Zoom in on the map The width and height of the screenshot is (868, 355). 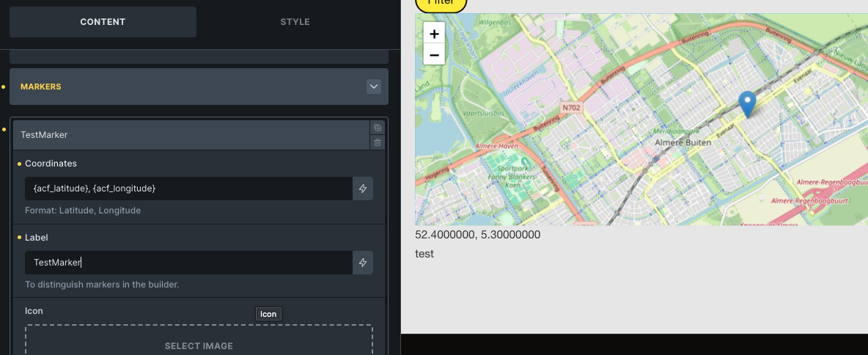pyautogui.click(x=434, y=34)
